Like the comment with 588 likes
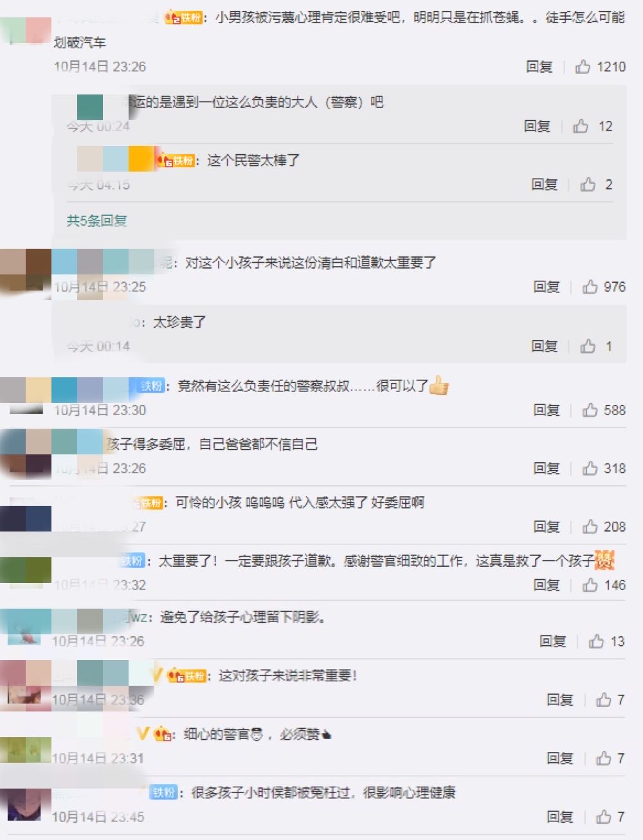Viewport: 643px width, 840px height. 590,410
